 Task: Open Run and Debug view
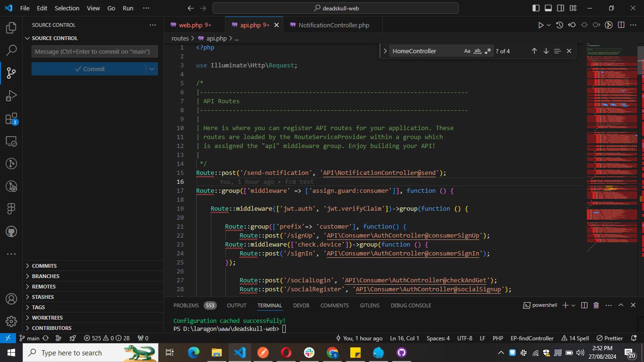(x=11, y=96)
